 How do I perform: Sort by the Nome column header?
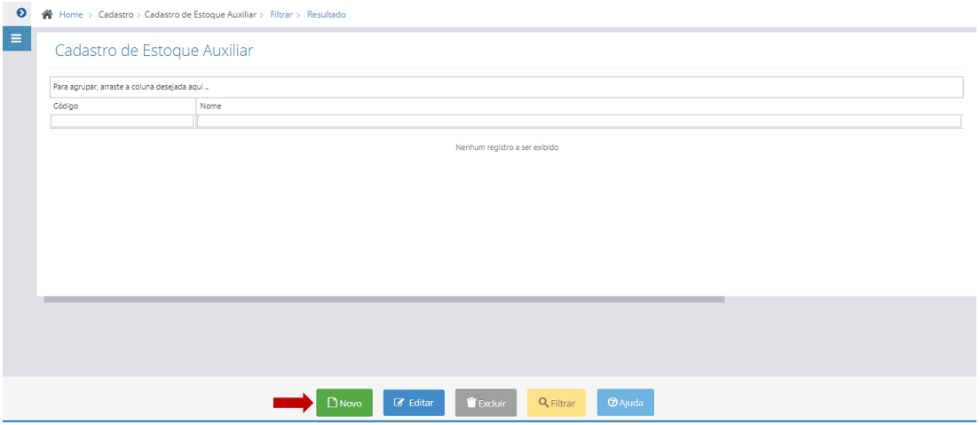[580, 106]
